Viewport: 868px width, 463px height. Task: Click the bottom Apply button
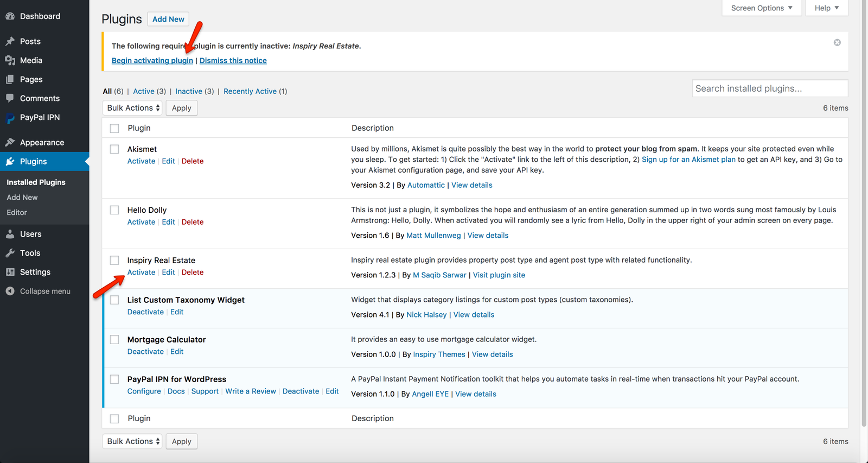pyautogui.click(x=182, y=441)
